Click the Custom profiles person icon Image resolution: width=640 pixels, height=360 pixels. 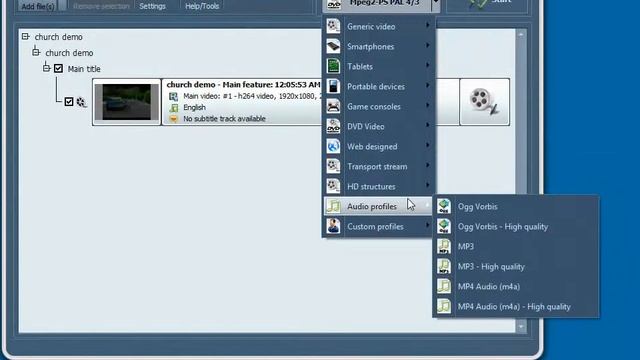(333, 226)
